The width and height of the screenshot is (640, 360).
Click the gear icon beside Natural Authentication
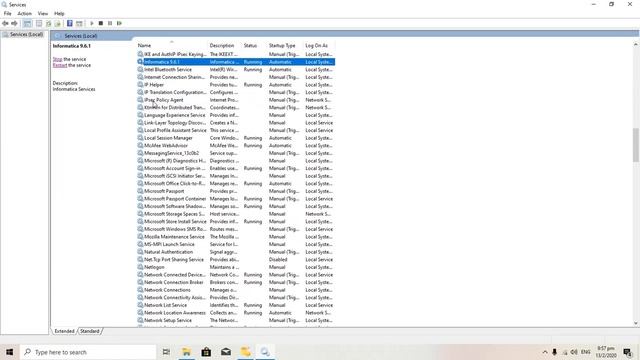point(140,252)
